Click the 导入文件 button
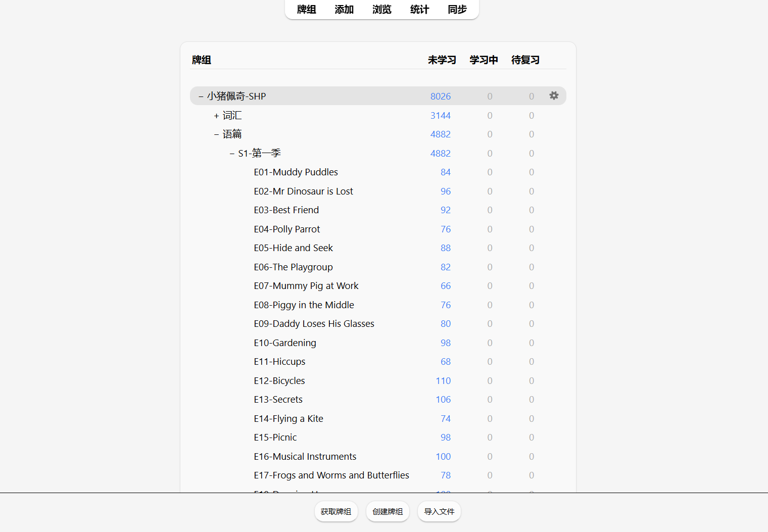This screenshot has width=768, height=532. 439,511
